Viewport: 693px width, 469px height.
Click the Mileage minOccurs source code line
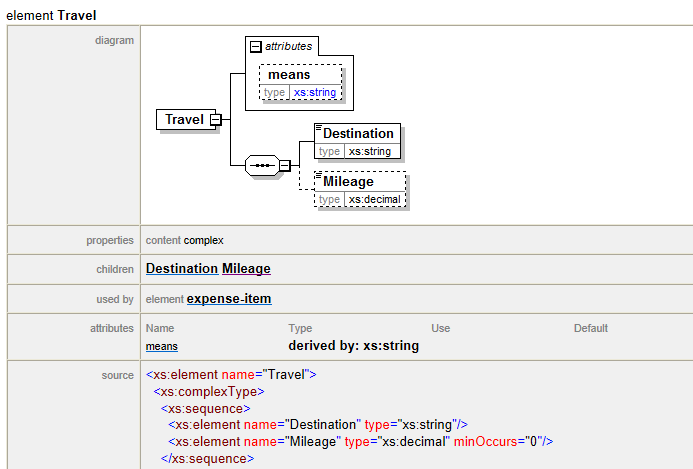[360, 441]
